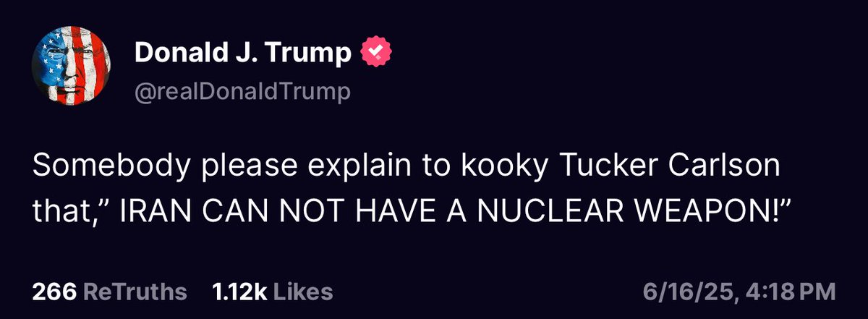Screen dimensions: 868x319
Task: Select the Likes label
Action: [x=303, y=292]
